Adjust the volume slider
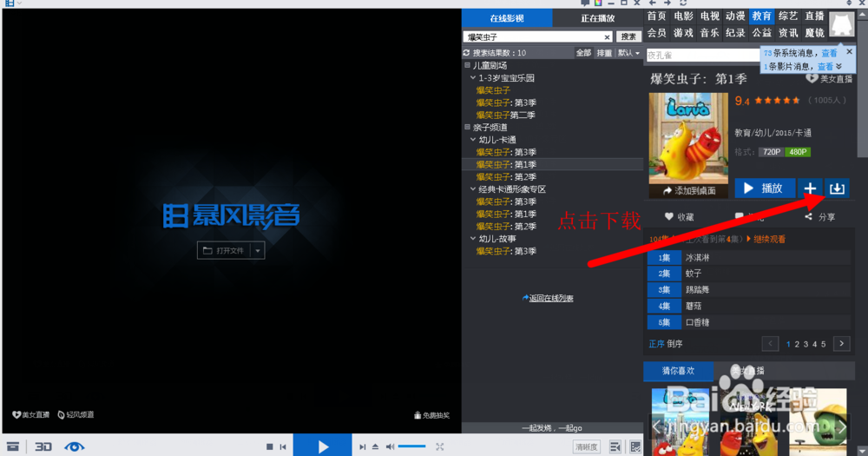This screenshot has height=456, width=868. 411,446
